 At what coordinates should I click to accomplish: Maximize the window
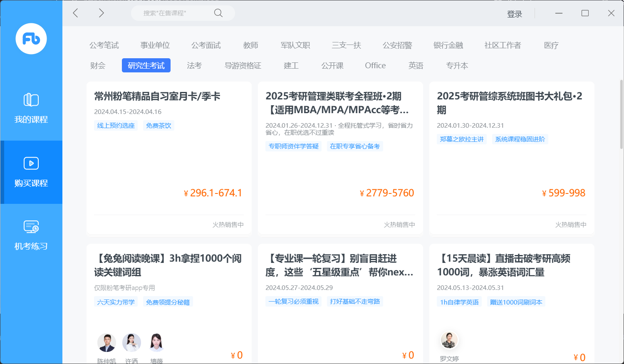(585, 13)
